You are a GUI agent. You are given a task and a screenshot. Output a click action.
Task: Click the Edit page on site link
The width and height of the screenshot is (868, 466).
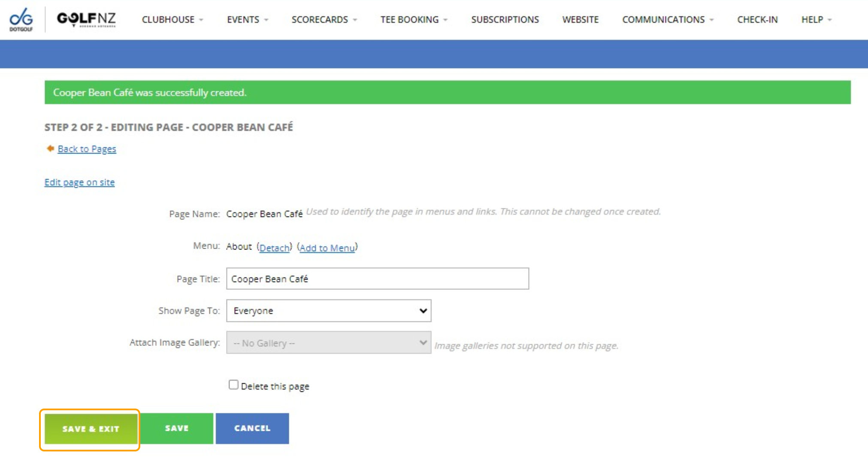point(79,182)
